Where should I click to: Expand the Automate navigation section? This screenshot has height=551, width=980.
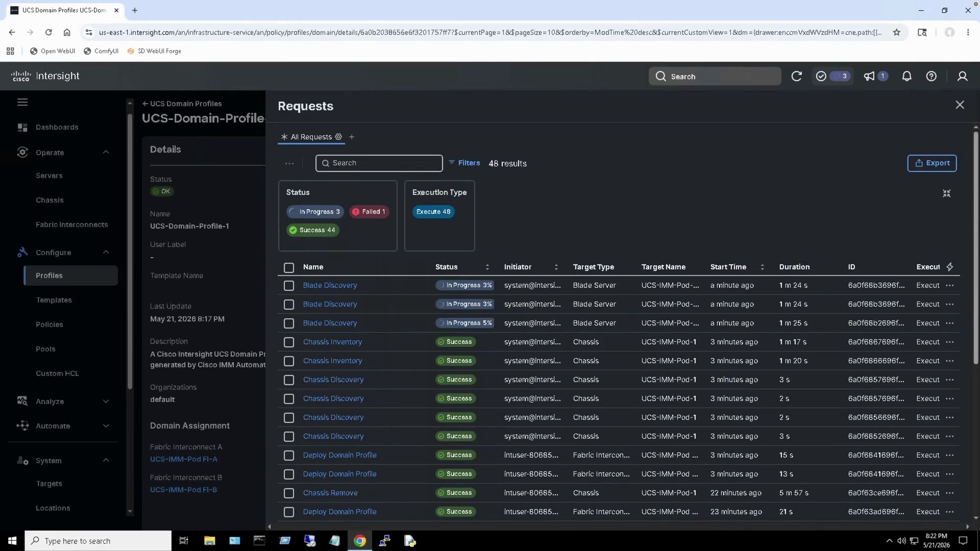(x=106, y=426)
